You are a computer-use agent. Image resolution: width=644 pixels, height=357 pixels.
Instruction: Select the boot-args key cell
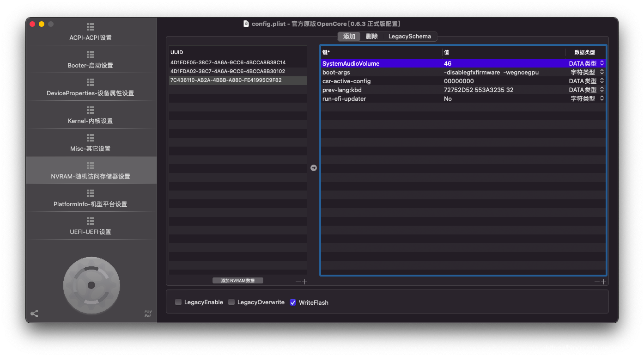pyautogui.click(x=381, y=72)
